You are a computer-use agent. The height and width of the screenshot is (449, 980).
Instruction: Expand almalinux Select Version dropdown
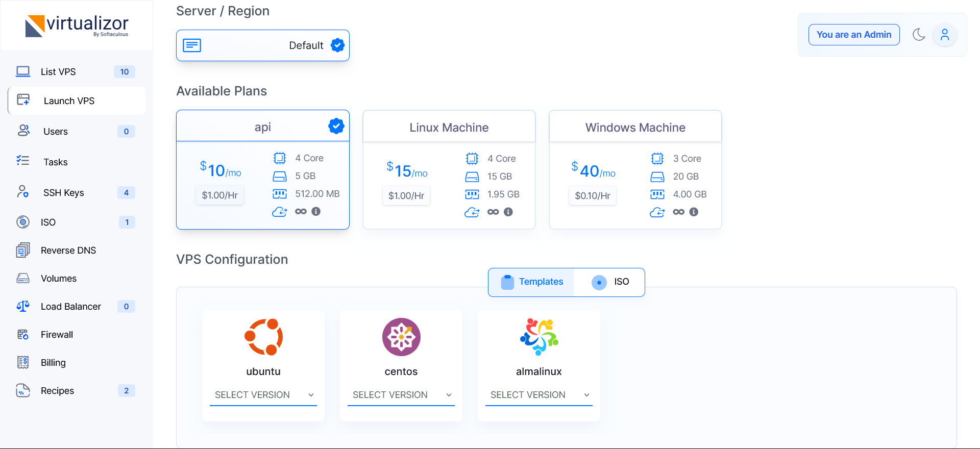tap(539, 395)
